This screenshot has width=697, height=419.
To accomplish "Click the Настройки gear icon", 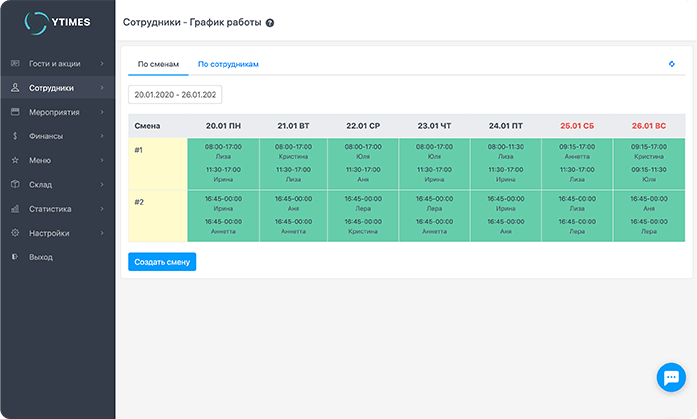I will pyautogui.click(x=15, y=233).
